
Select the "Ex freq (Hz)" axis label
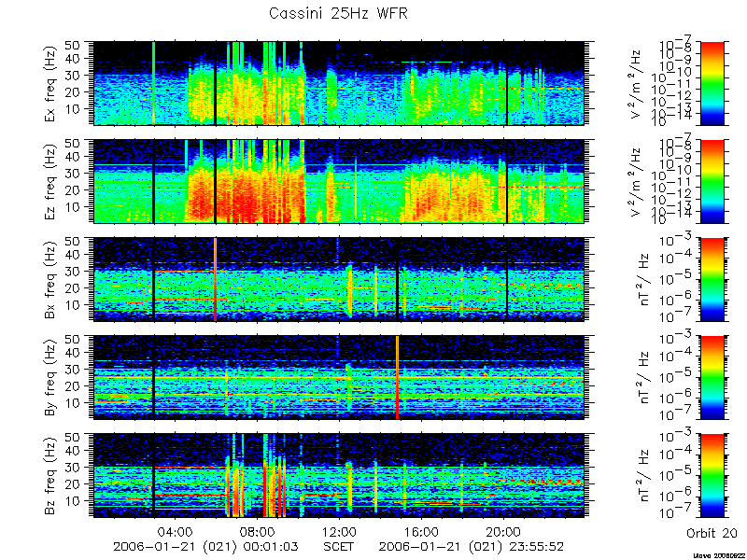(x=51, y=84)
